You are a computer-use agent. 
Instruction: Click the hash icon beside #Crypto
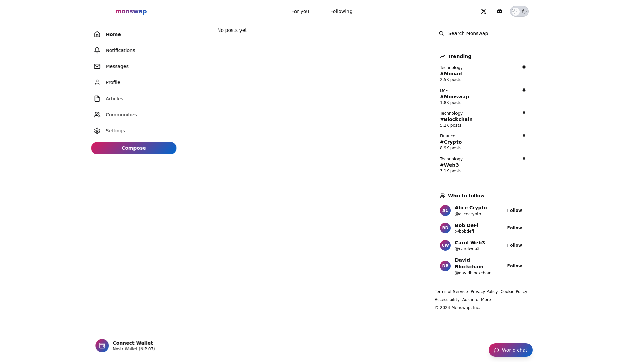pos(524,135)
